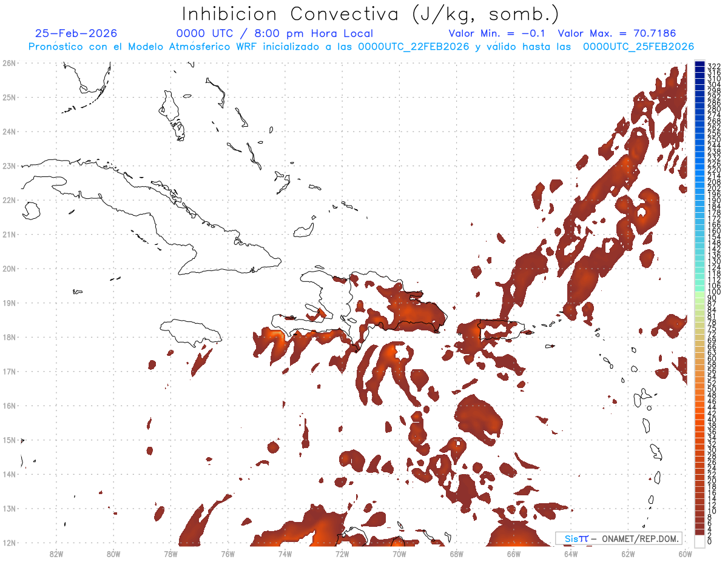The width and height of the screenshot is (728, 562).
Task: Click the 14N latitude label
Action: click(x=9, y=474)
